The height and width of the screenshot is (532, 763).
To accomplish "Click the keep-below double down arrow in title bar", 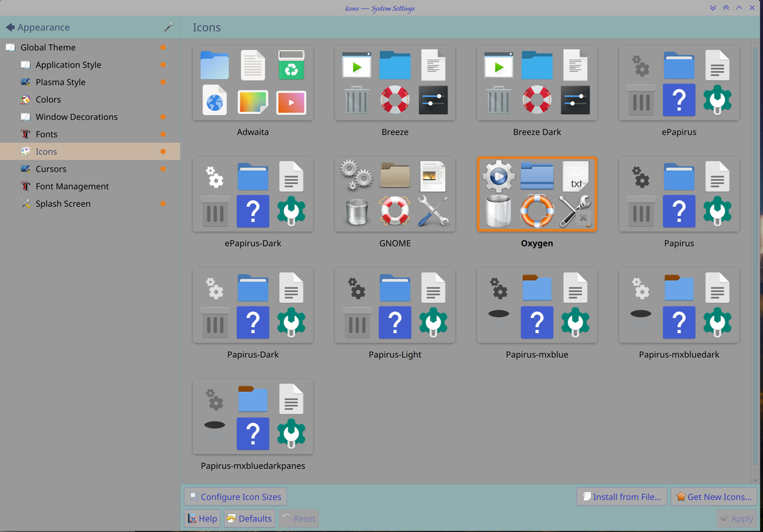I will click(712, 8).
